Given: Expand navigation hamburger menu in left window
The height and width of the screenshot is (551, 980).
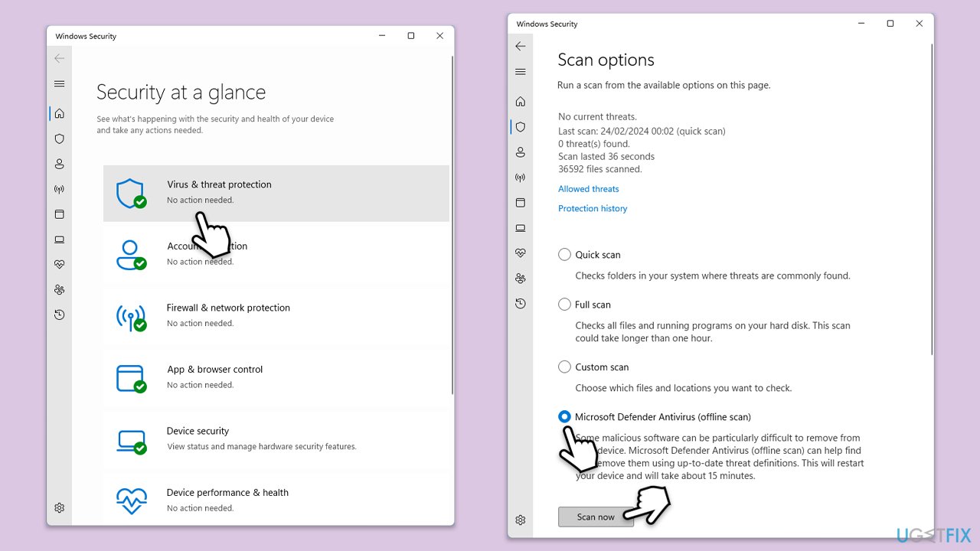Looking at the screenshot, I should click(x=60, y=84).
